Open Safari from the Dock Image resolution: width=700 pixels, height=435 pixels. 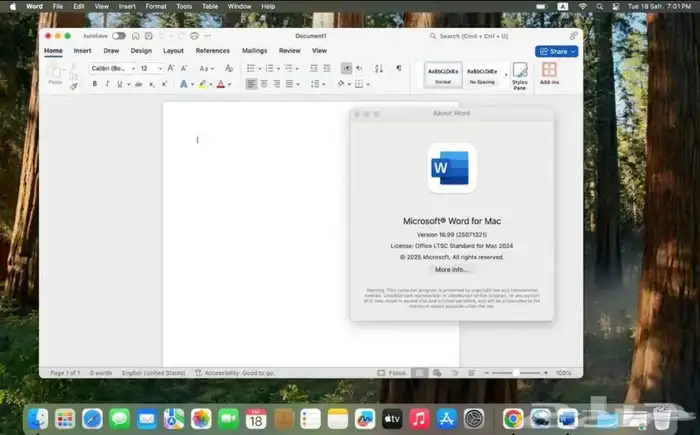tap(92, 419)
